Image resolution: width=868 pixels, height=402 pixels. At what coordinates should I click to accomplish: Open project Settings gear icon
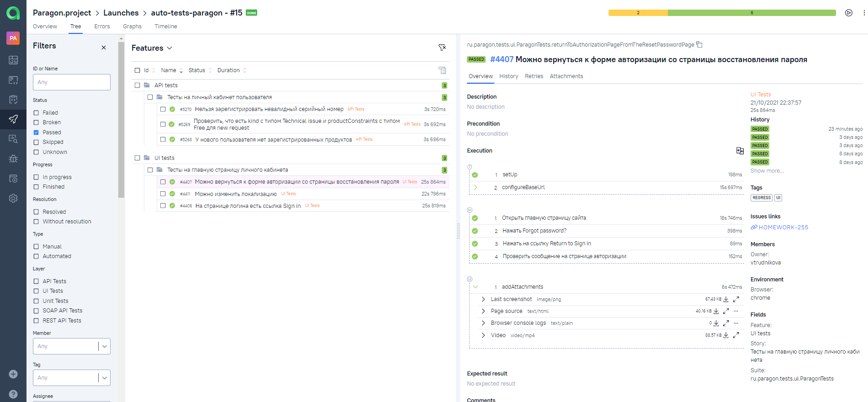[13, 198]
